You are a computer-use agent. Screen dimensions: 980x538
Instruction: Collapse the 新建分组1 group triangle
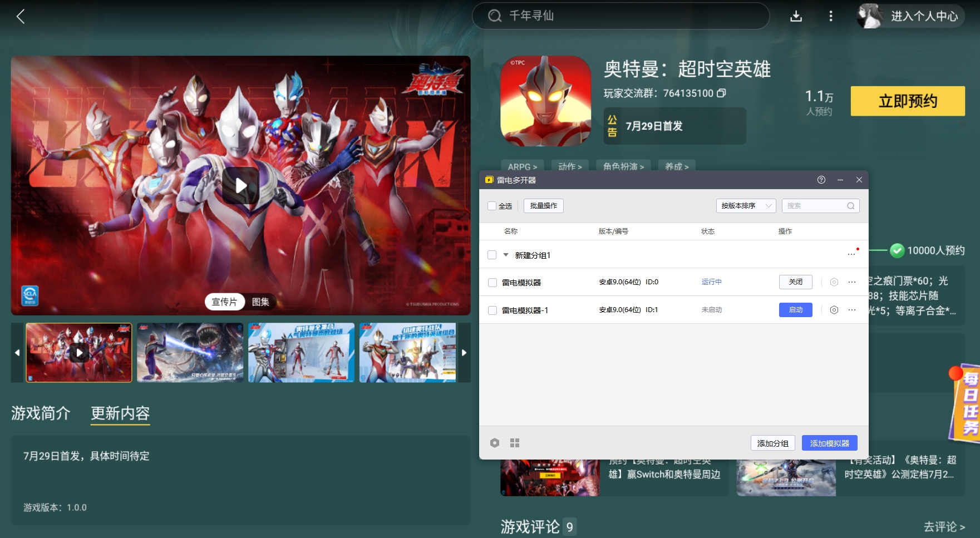coord(506,255)
